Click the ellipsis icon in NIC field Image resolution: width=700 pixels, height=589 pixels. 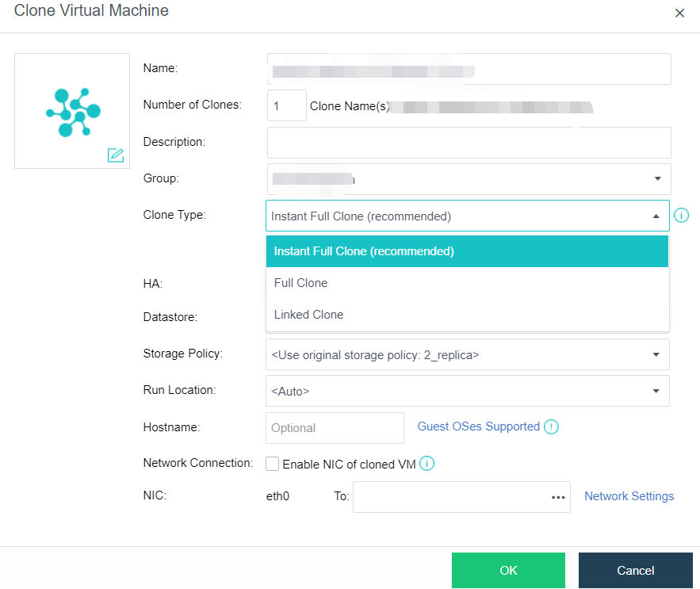tap(558, 497)
